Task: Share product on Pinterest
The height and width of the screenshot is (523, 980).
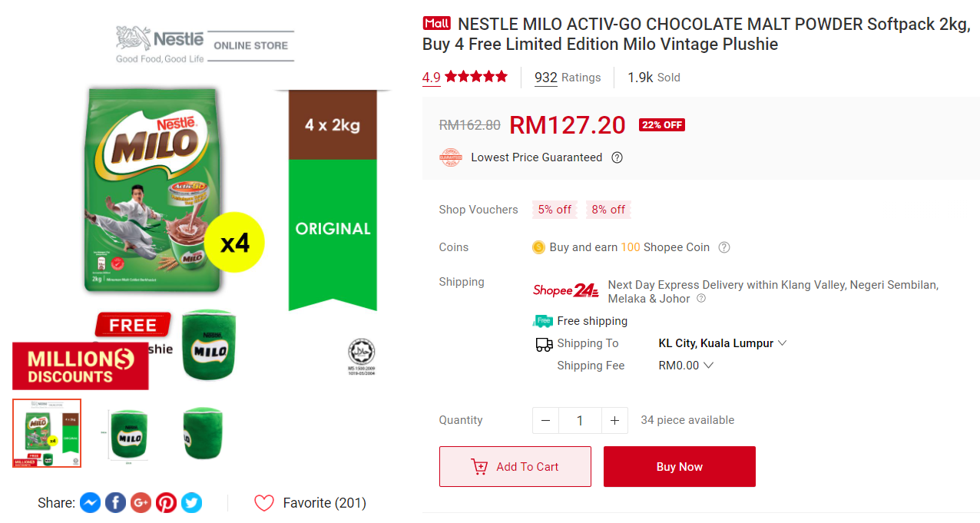Action: (x=166, y=503)
